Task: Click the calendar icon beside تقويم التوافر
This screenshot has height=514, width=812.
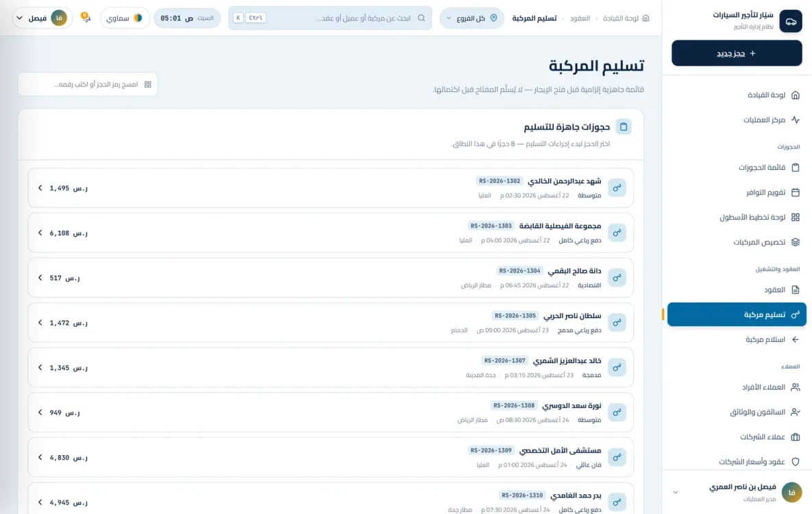Action: tap(796, 192)
